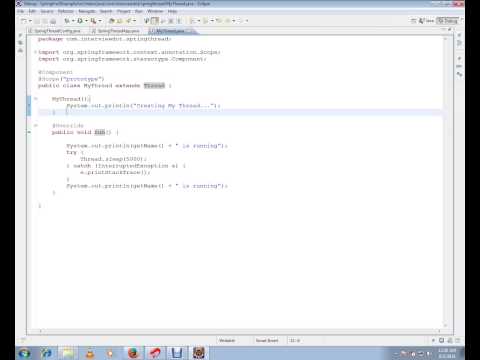Screen dimensions: 480x360
Task: Open the Project menu
Action: coord(124,11)
